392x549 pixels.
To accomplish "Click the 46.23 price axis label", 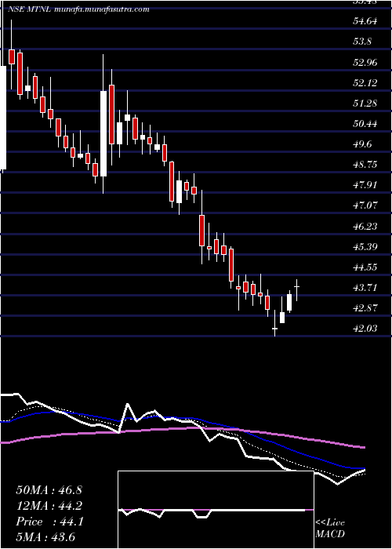I will pyautogui.click(x=365, y=227).
